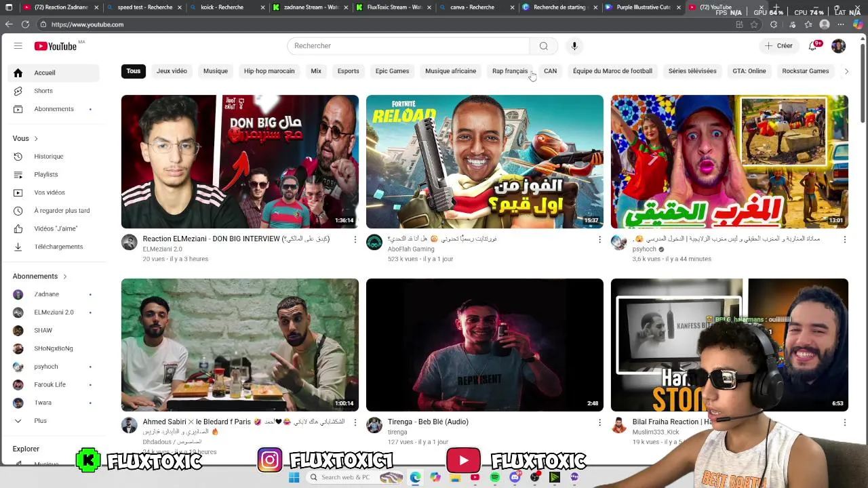This screenshot has height=488, width=868.
Task: Expand the Abonnements section header
Action: click(x=40, y=277)
